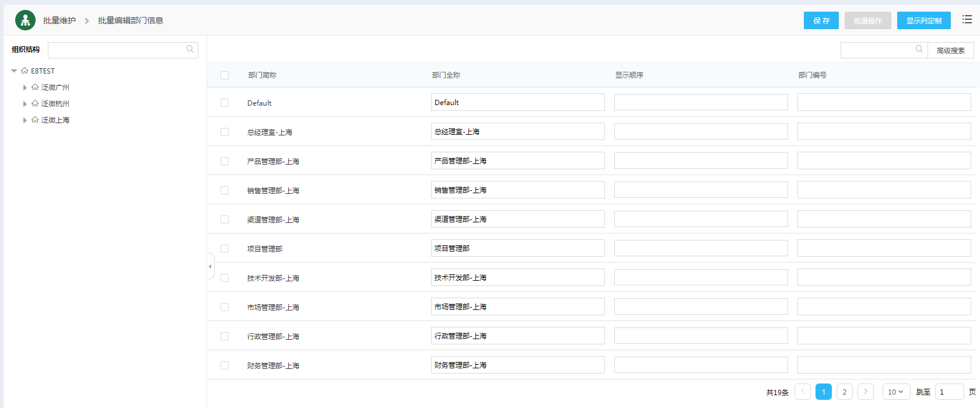Click the green organization logo icon
This screenshot has height=408, width=980.
click(25, 20)
